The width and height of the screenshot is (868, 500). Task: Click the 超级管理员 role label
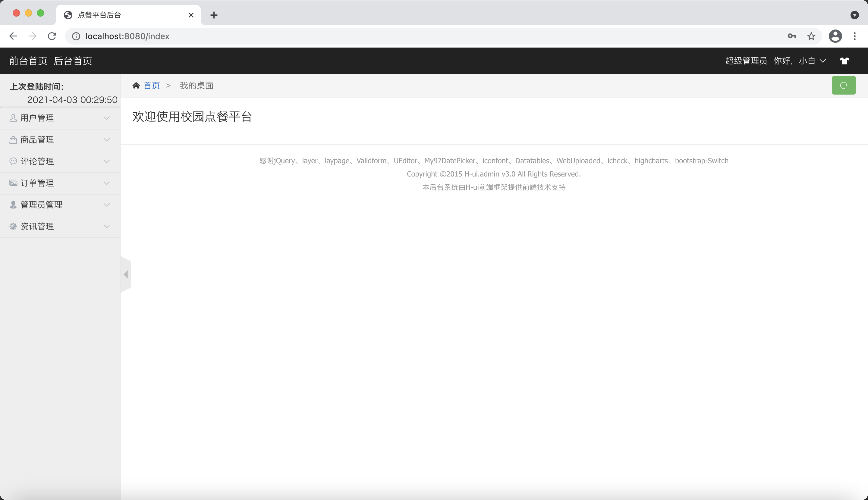(x=746, y=61)
